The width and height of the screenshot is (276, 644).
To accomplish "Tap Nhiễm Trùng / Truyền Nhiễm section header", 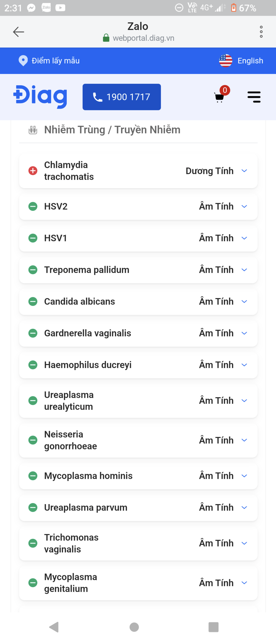I will pyautogui.click(x=112, y=130).
